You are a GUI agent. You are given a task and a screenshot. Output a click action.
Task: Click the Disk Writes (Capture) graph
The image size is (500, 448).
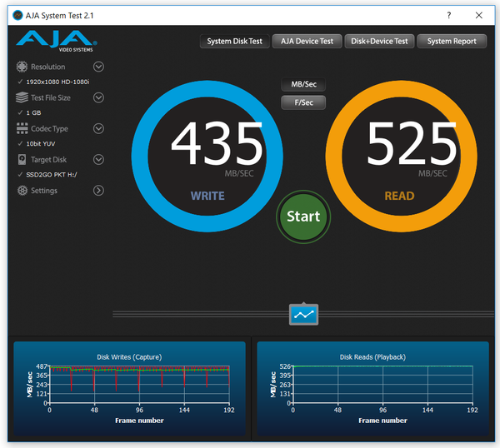point(129,389)
